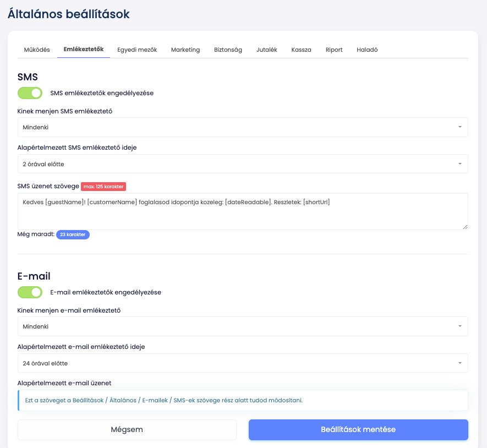Screen dimensions: 487x448
Task: Go to the Biztonság tab
Action: click(x=228, y=50)
